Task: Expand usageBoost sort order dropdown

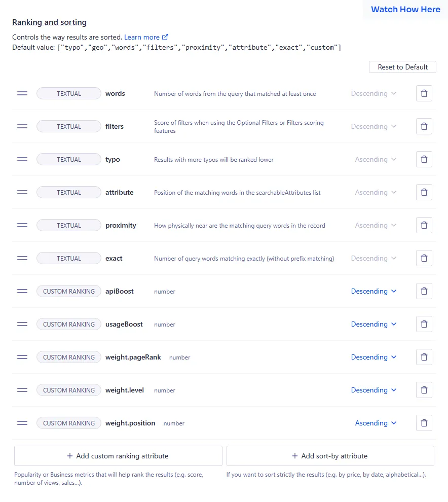Action: tap(374, 324)
